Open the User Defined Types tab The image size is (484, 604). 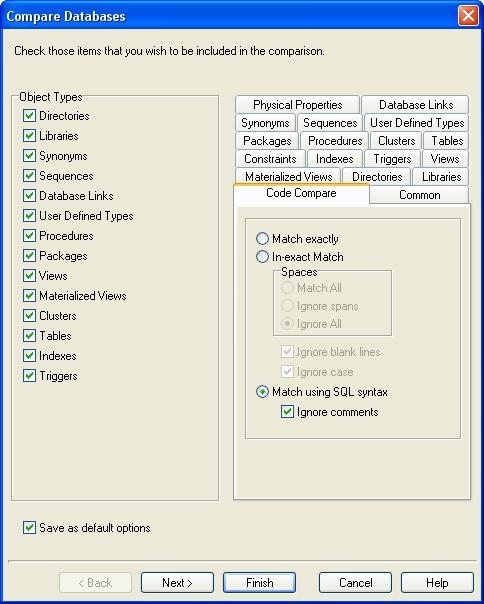pyautogui.click(x=417, y=123)
